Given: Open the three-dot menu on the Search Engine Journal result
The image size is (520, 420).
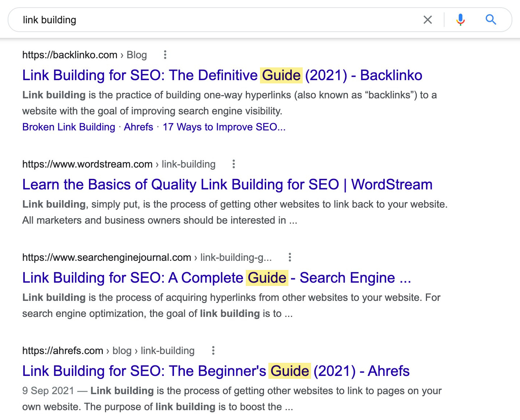Looking at the screenshot, I should 290,257.
